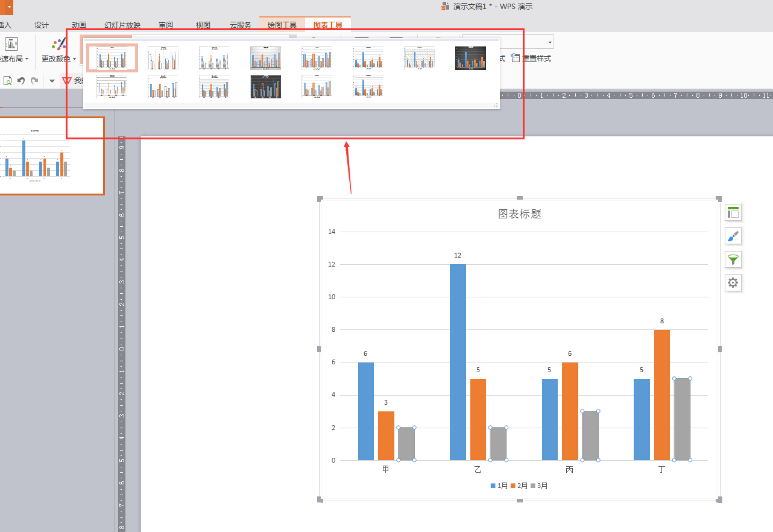Select the grid-patterned chart style in top row

tap(419, 58)
